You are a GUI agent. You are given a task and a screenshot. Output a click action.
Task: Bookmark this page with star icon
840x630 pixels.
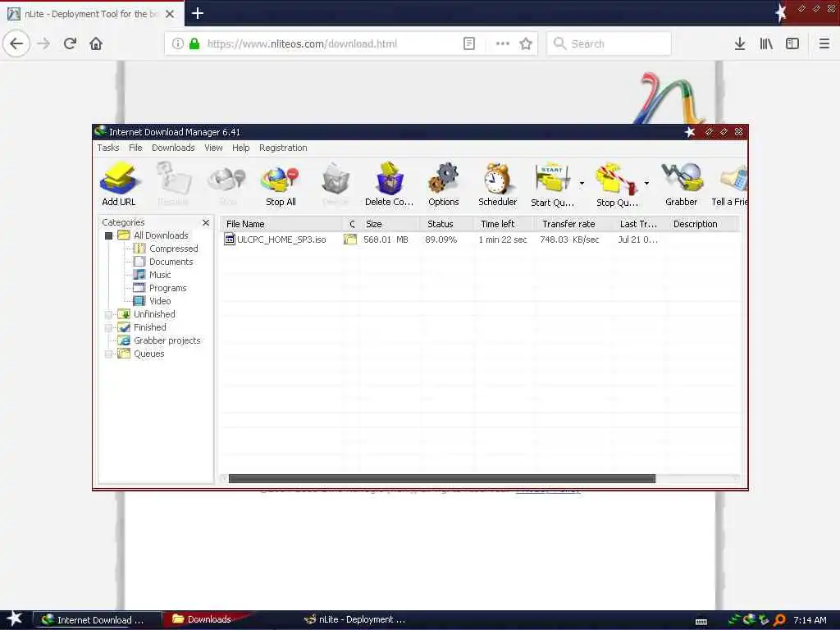point(526,44)
